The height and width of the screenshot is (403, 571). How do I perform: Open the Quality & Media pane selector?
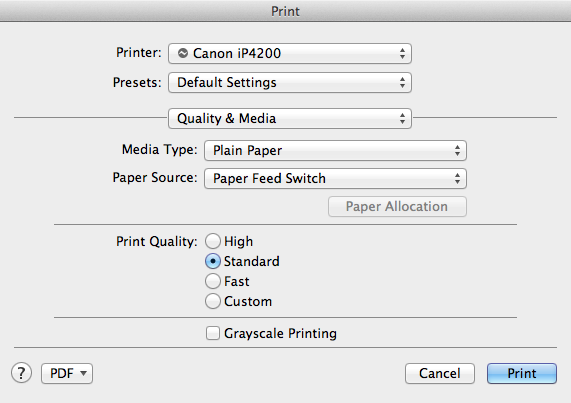click(x=290, y=118)
